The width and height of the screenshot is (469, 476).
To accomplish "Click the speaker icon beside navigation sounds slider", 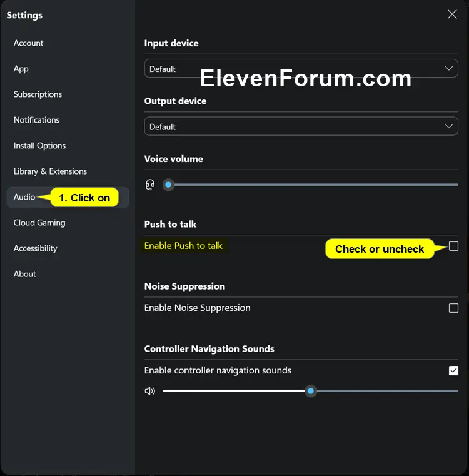I will click(x=150, y=391).
